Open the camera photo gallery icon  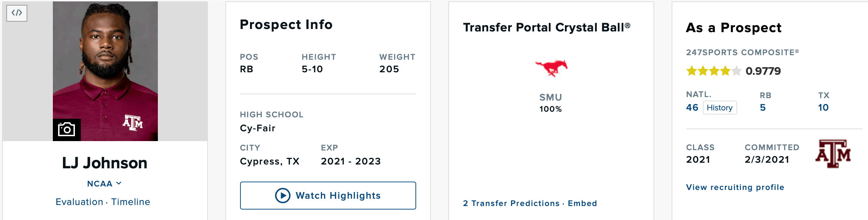pos(66,130)
